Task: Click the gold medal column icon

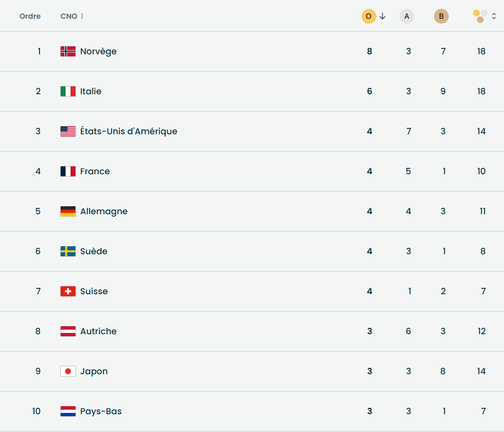Action: (x=368, y=16)
